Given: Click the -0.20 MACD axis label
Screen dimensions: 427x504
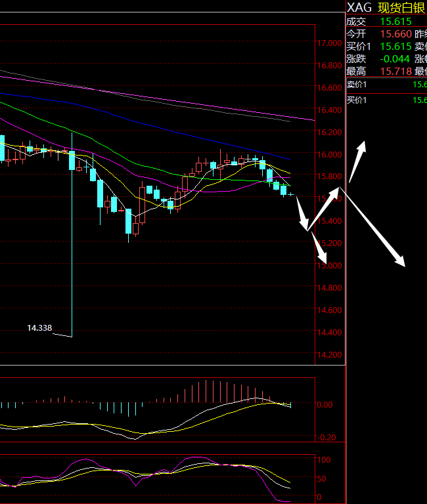Looking at the screenshot, I should click(x=326, y=438).
